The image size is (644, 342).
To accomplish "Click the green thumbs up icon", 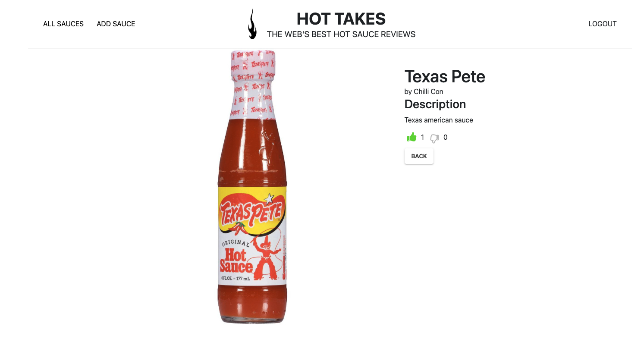I will (412, 137).
